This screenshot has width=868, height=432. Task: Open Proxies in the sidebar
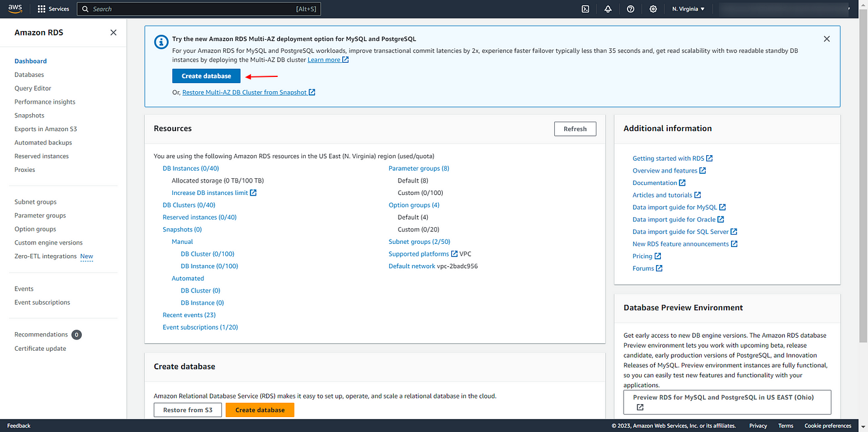25,169
